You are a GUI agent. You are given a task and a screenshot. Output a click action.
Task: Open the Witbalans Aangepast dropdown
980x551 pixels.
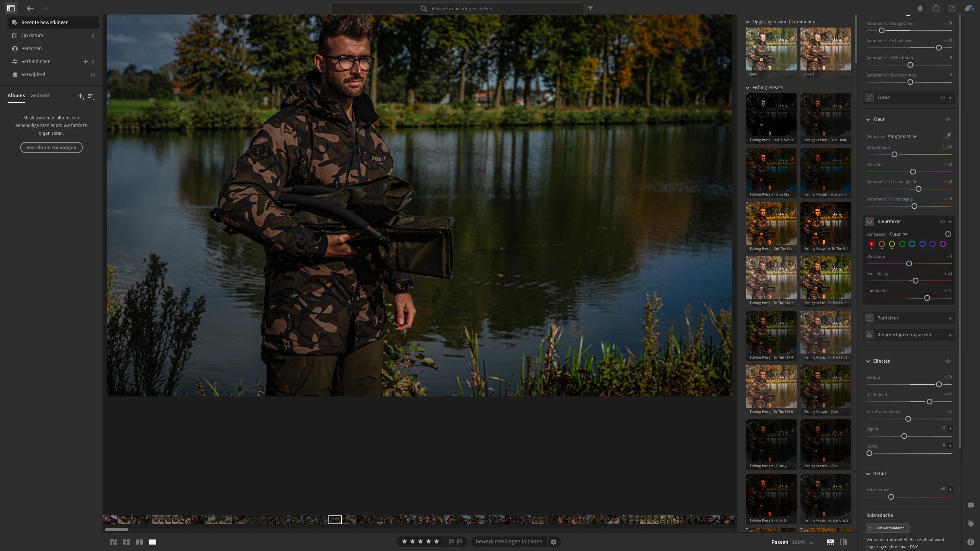pyautogui.click(x=902, y=137)
